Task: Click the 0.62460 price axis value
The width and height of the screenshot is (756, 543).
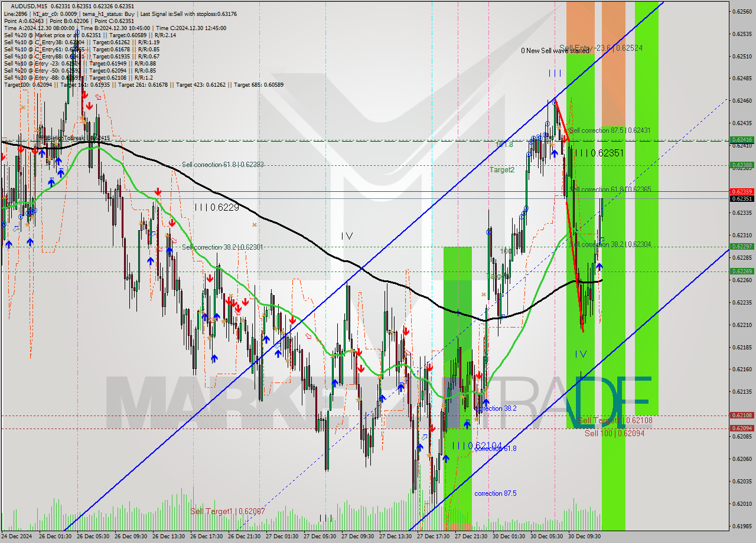Action: click(x=742, y=101)
